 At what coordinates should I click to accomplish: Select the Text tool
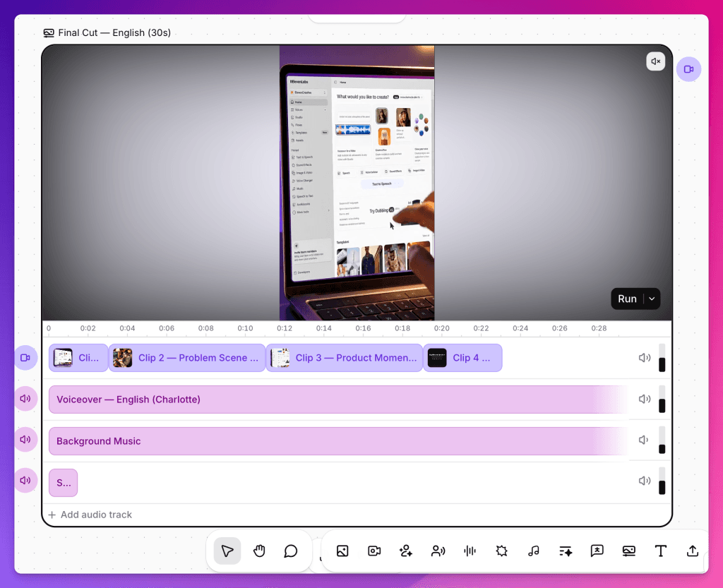[661, 551]
